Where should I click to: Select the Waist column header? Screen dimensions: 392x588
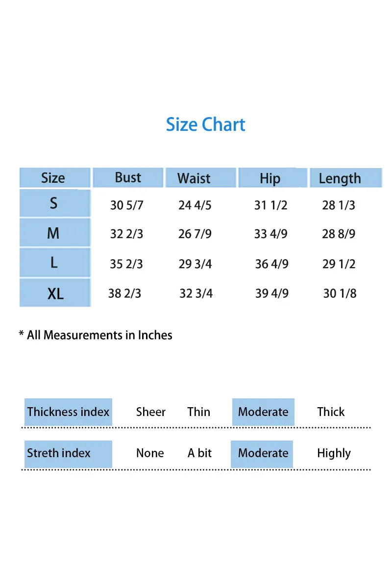200,177
